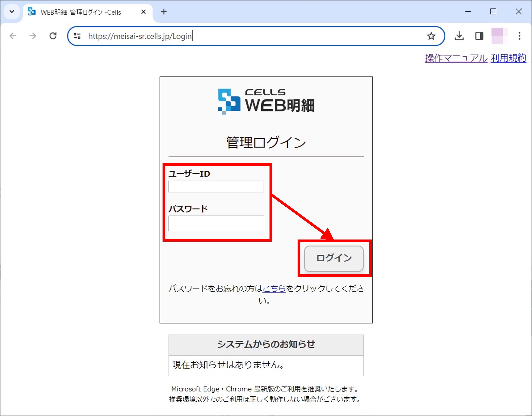The image size is (532, 416).
Task: Click the パスワード label
Action: pyautogui.click(x=188, y=209)
